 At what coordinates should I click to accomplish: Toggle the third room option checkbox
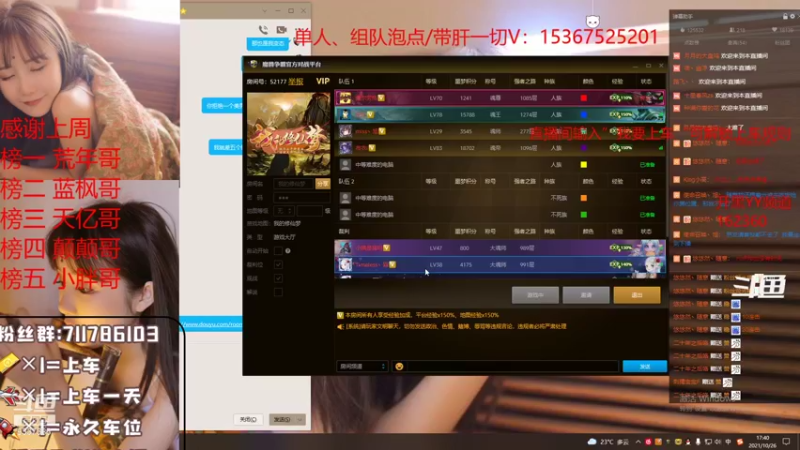click(x=278, y=278)
